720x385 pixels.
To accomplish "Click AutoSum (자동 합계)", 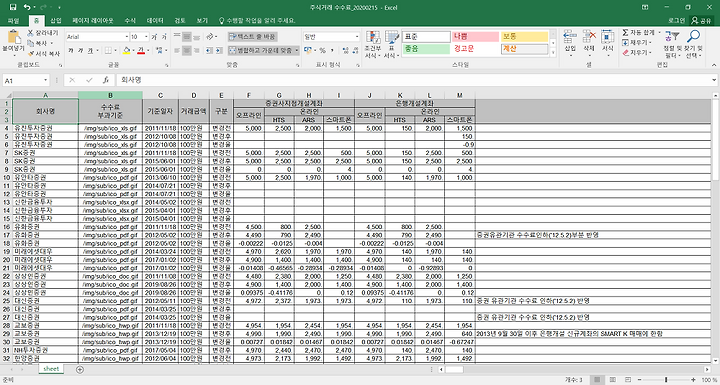I will point(638,33).
